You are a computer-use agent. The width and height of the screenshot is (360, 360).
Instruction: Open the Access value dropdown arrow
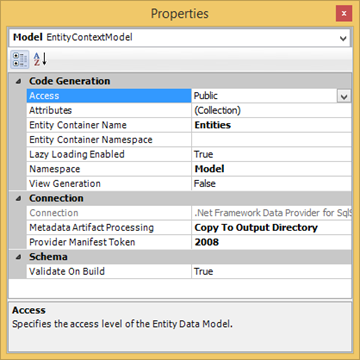(344, 96)
